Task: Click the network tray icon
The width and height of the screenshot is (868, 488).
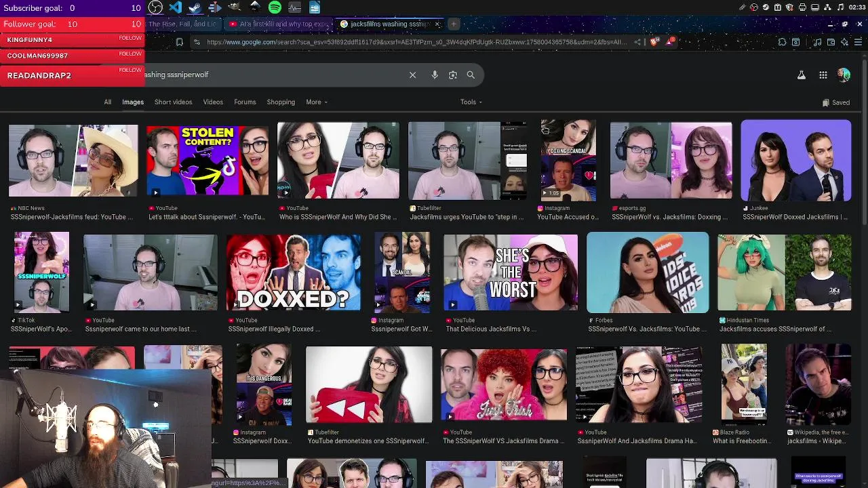Action: point(828,7)
